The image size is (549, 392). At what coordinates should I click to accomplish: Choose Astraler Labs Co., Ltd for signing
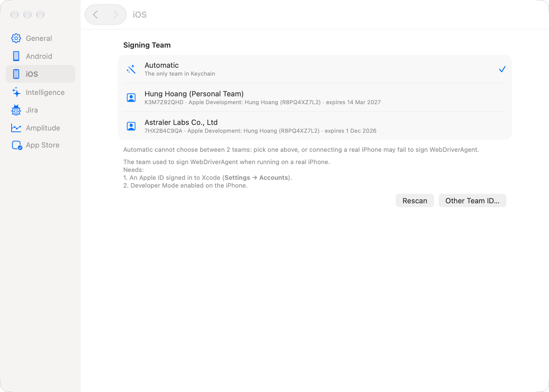315,126
